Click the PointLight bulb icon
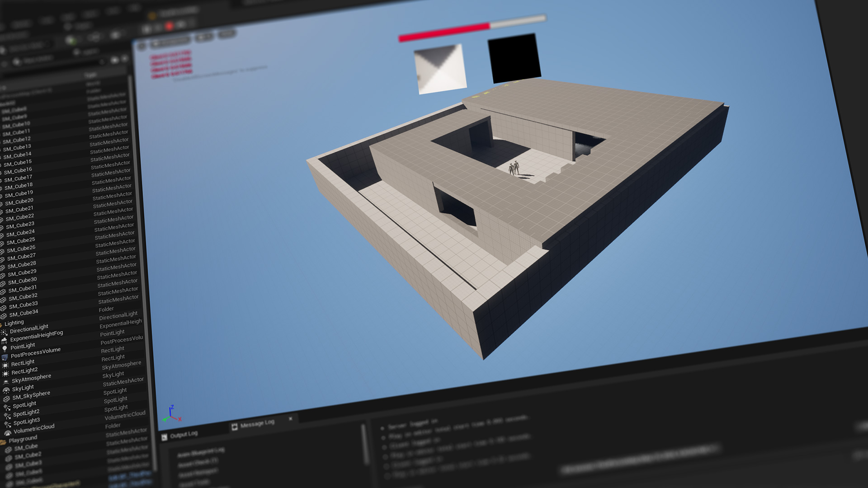This screenshot has width=868, height=488. 5,349
